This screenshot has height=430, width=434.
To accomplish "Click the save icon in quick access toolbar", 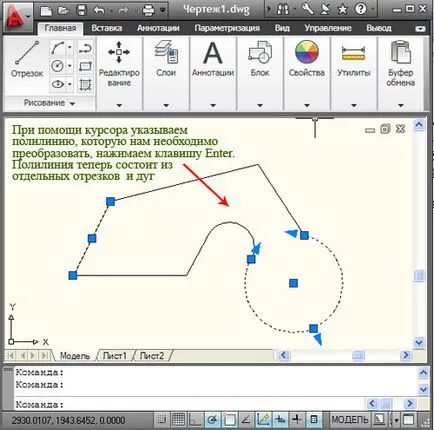I will click(x=81, y=10).
